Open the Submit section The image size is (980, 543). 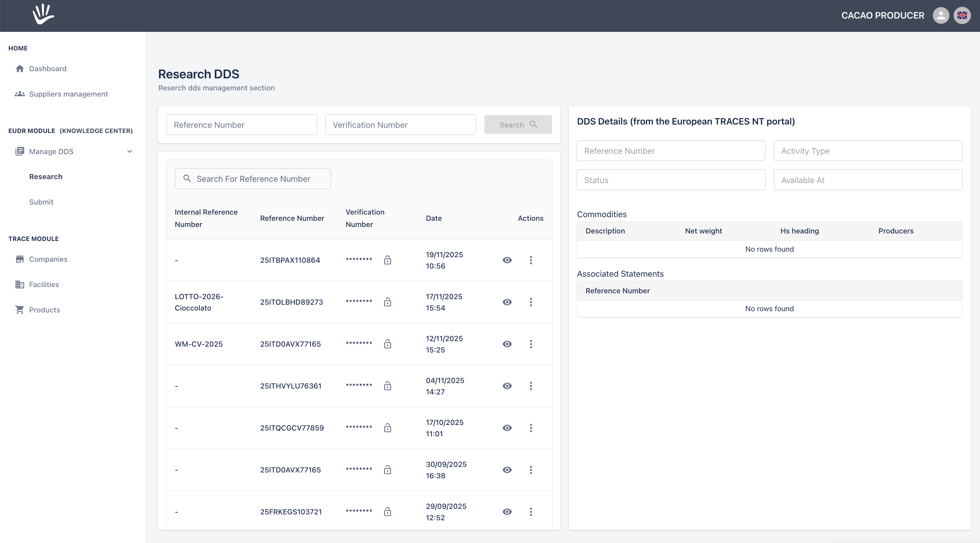pos(41,202)
